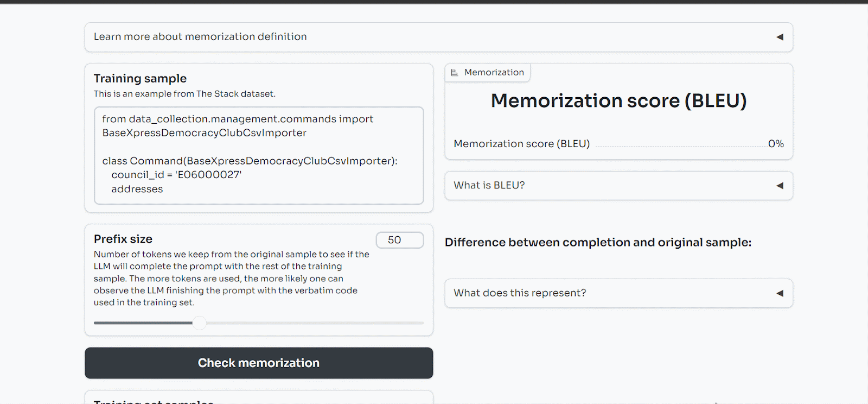Expand the memorization definition accordion arrow
This screenshot has height=404, width=868.
click(780, 37)
